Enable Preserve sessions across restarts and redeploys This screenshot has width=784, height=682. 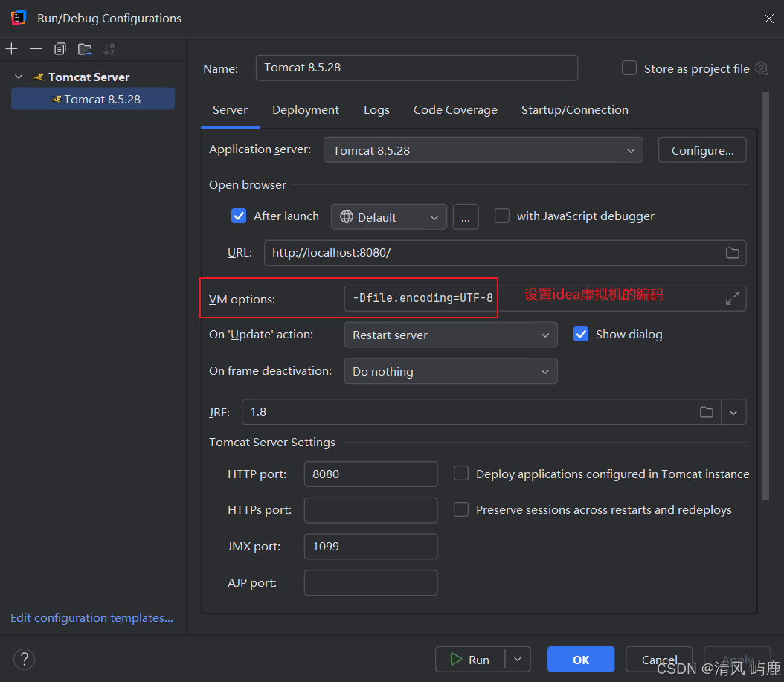(461, 509)
